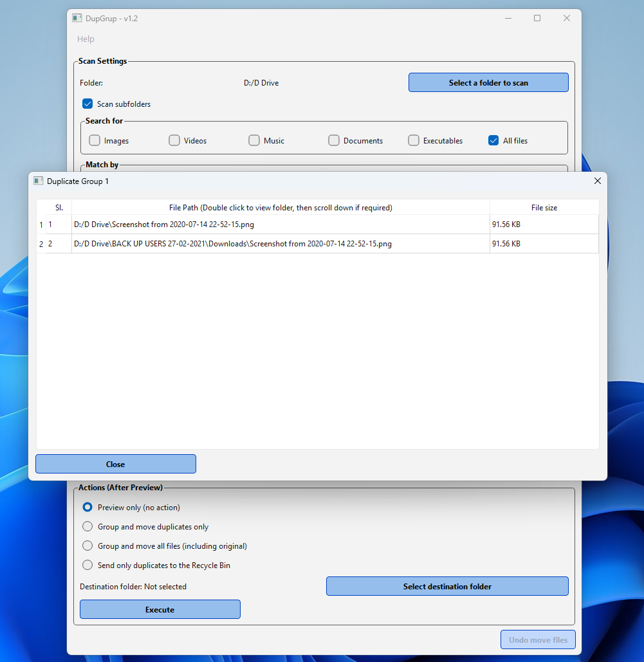Enable the Images file type checkbox
Viewport: 644px width, 662px height.
tap(94, 140)
